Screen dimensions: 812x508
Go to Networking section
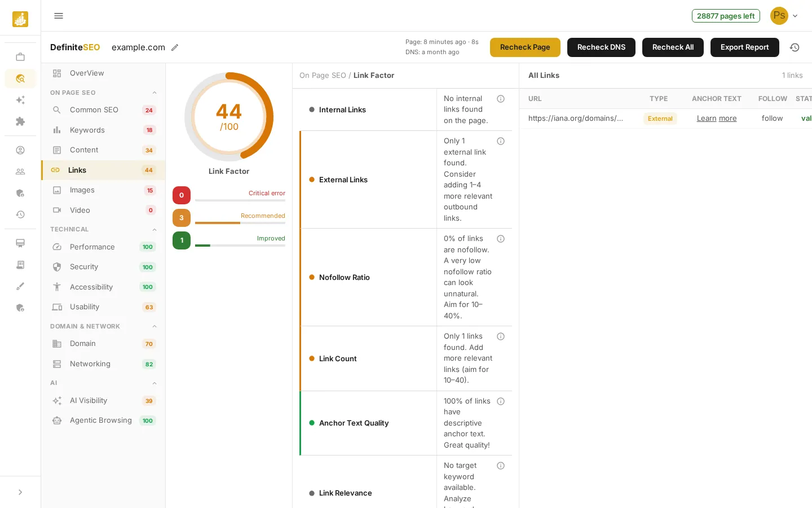tap(103, 364)
